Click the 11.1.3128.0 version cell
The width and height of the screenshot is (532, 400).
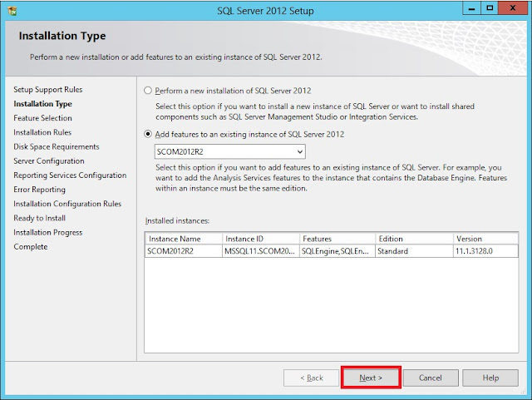(x=485, y=251)
